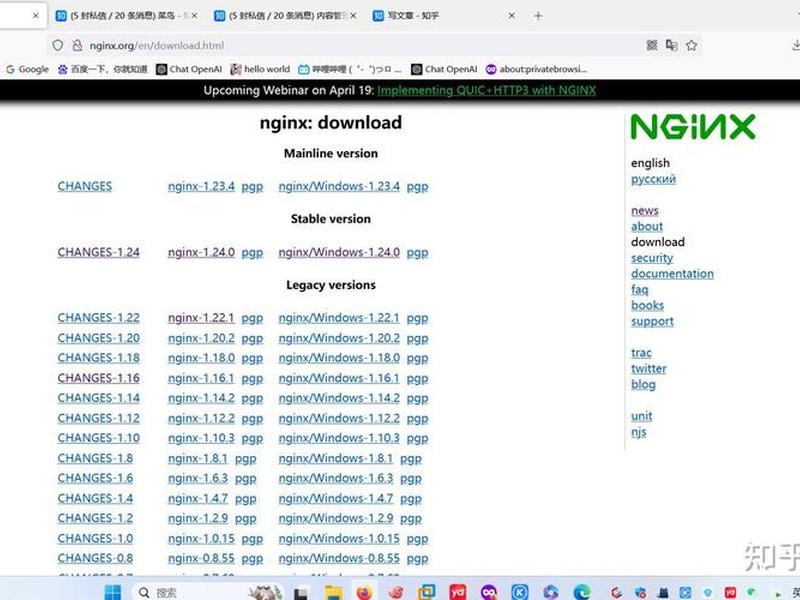This screenshot has width=800, height=600.
Task: Open a new tab with the plus button
Action: pos(538,16)
